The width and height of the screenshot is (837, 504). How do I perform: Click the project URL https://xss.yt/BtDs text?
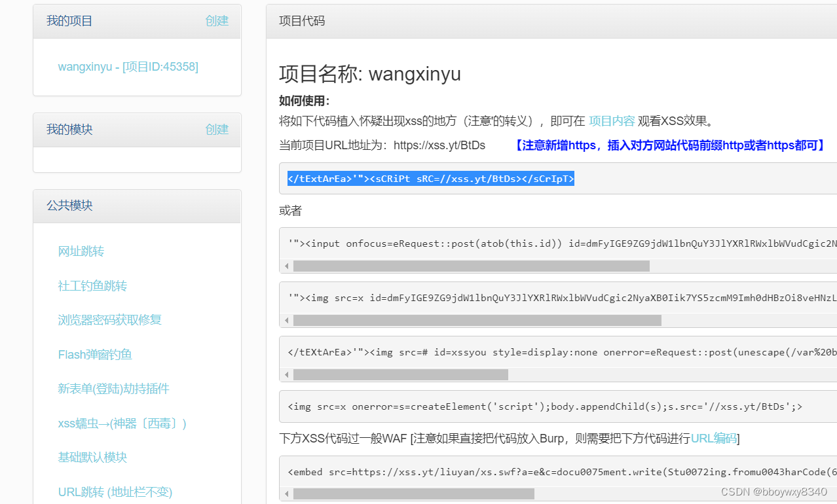coord(439,145)
